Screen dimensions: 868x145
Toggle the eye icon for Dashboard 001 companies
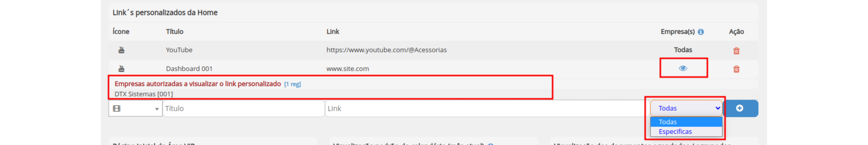point(683,68)
